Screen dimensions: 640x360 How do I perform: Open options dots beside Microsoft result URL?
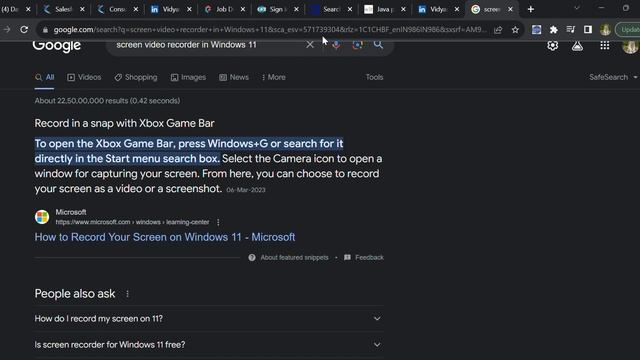pos(218,222)
